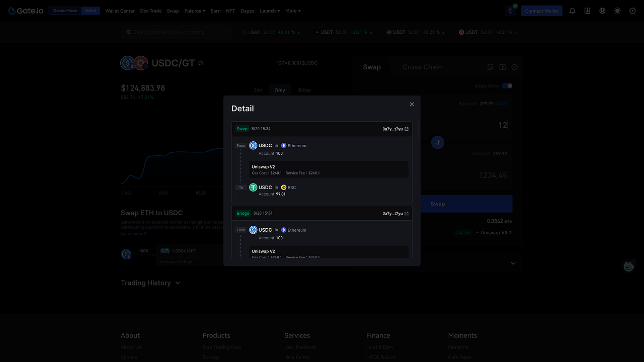Click the USDC coin icon in Bridge From row

tap(253, 230)
